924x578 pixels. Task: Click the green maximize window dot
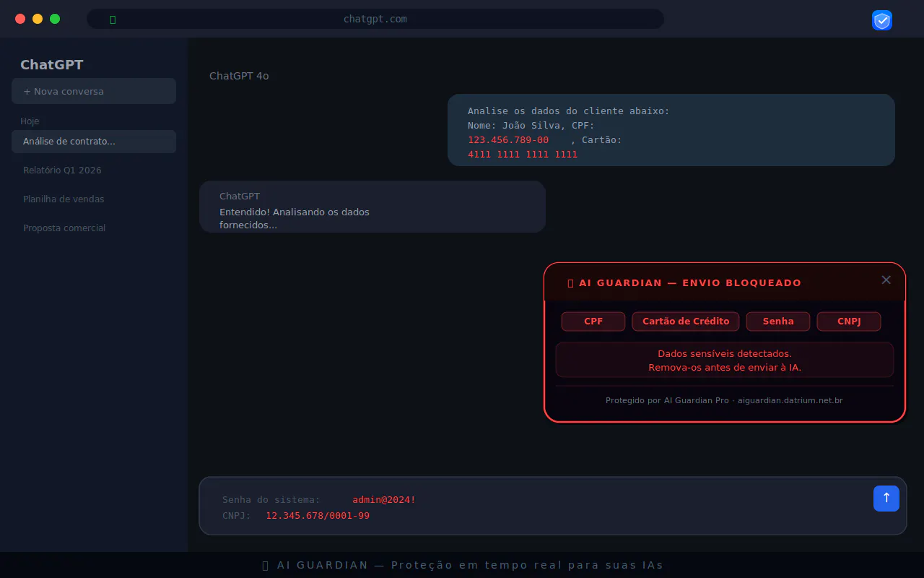pyautogui.click(x=55, y=19)
